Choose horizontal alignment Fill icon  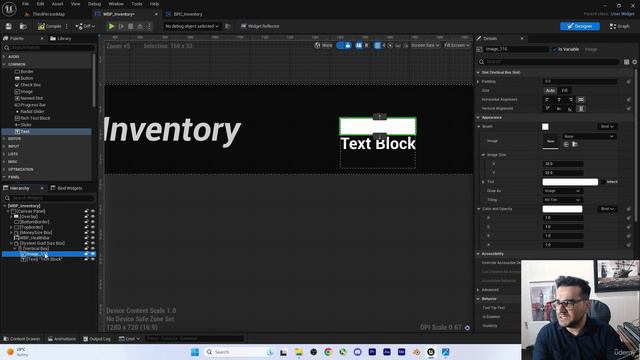[581, 100]
